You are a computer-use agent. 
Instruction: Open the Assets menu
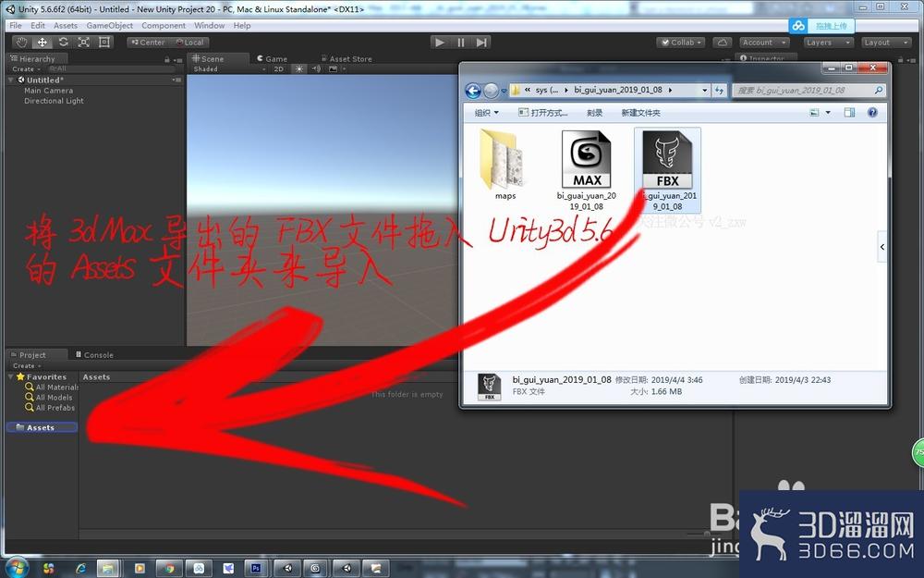pyautogui.click(x=66, y=25)
